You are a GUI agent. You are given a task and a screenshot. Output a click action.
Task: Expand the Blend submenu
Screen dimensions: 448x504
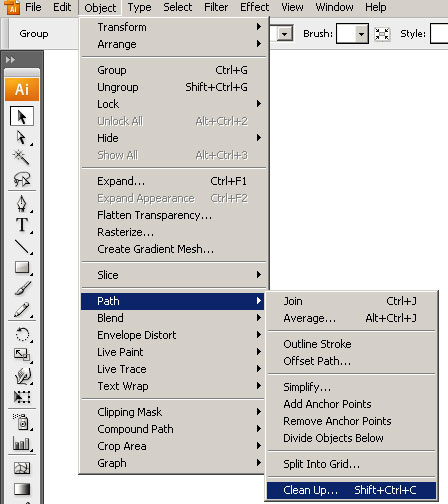click(173, 318)
